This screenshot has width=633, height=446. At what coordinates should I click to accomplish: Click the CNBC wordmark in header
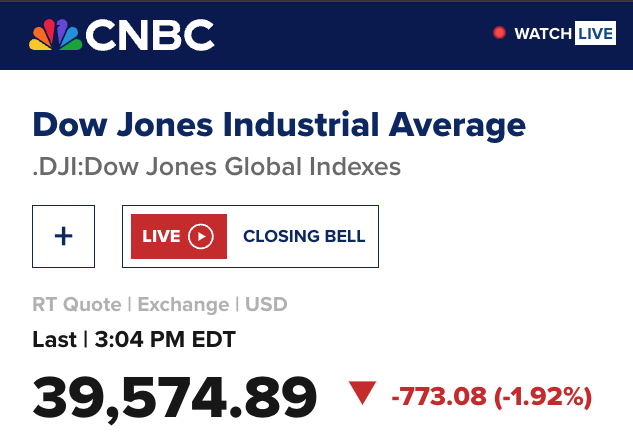point(150,36)
